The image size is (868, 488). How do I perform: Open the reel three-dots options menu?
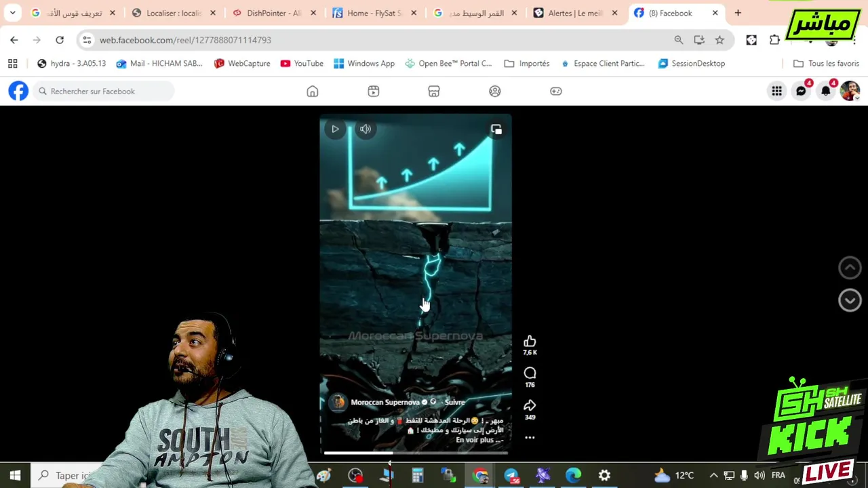530,438
